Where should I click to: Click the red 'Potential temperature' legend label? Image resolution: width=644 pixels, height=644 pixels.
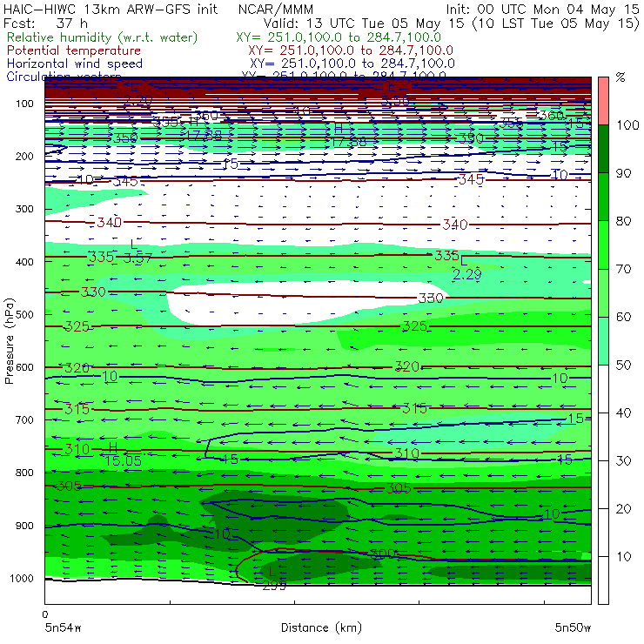(74, 50)
